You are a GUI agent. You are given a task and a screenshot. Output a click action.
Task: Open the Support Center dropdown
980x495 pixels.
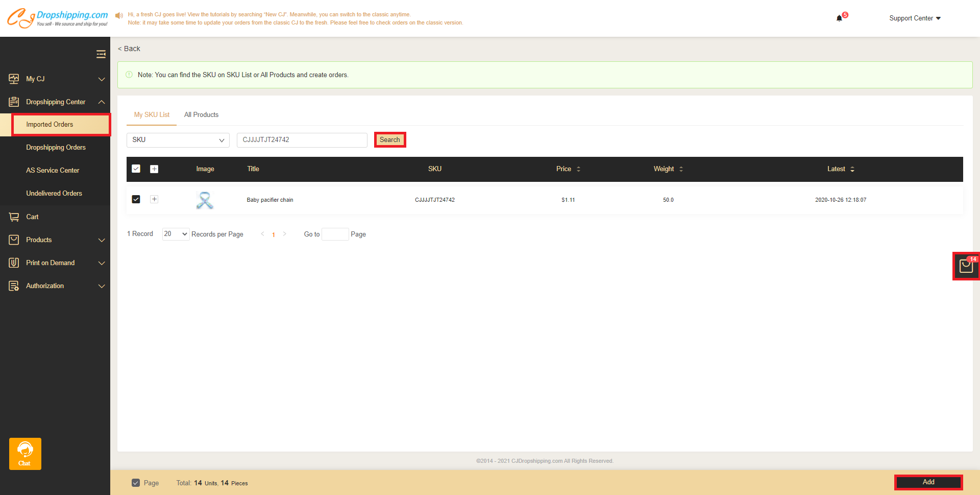[915, 18]
